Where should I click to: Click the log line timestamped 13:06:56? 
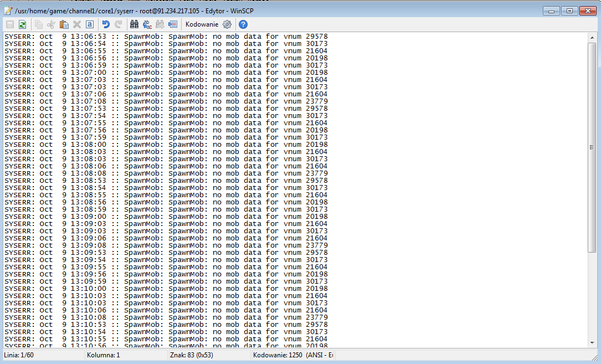166,58
